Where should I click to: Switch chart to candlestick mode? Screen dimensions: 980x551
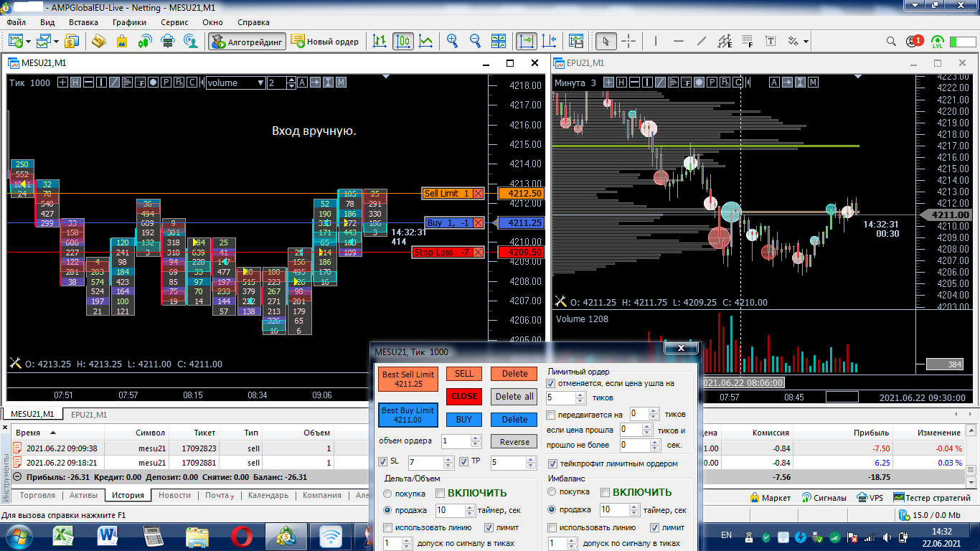(x=403, y=42)
